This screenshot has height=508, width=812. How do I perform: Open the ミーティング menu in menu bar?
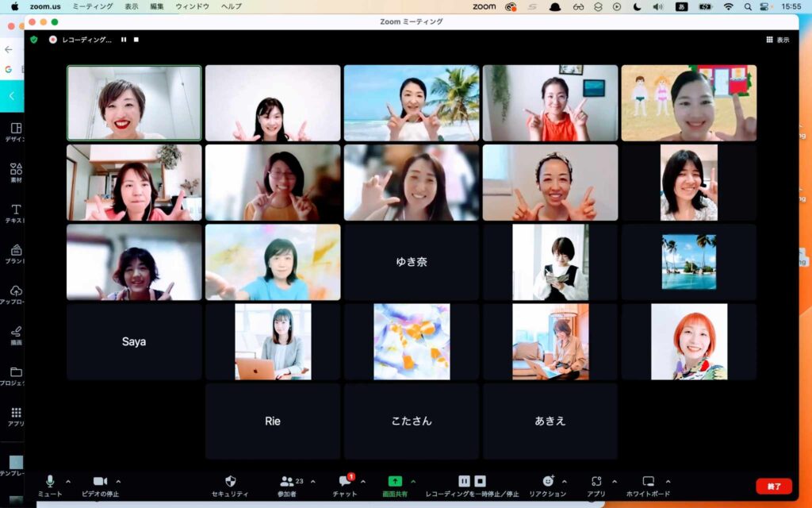92,6
